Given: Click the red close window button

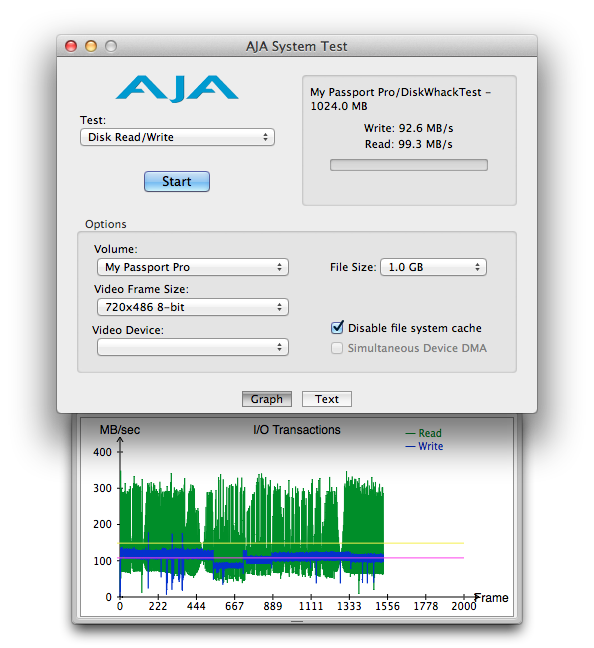Looking at the screenshot, I should click(71, 46).
